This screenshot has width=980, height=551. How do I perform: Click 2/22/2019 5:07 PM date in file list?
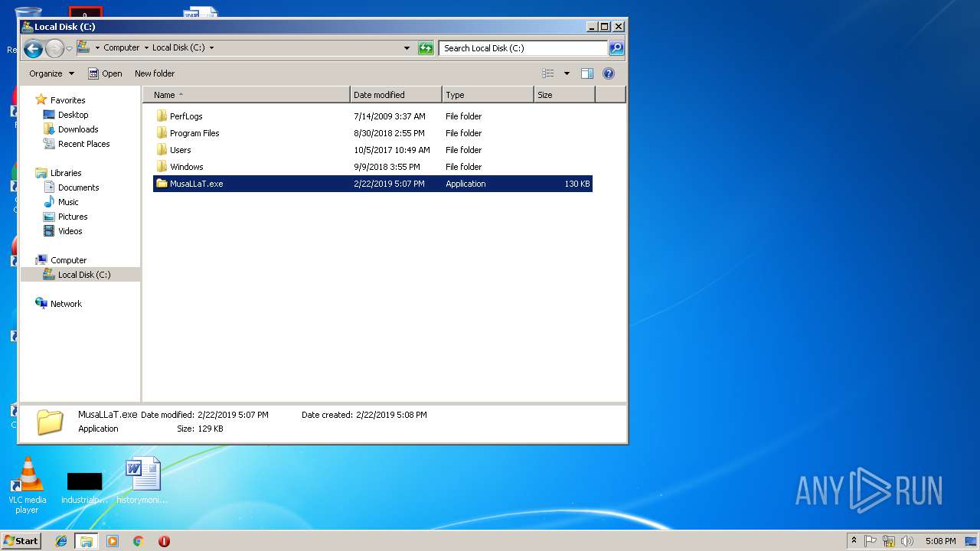389,184
